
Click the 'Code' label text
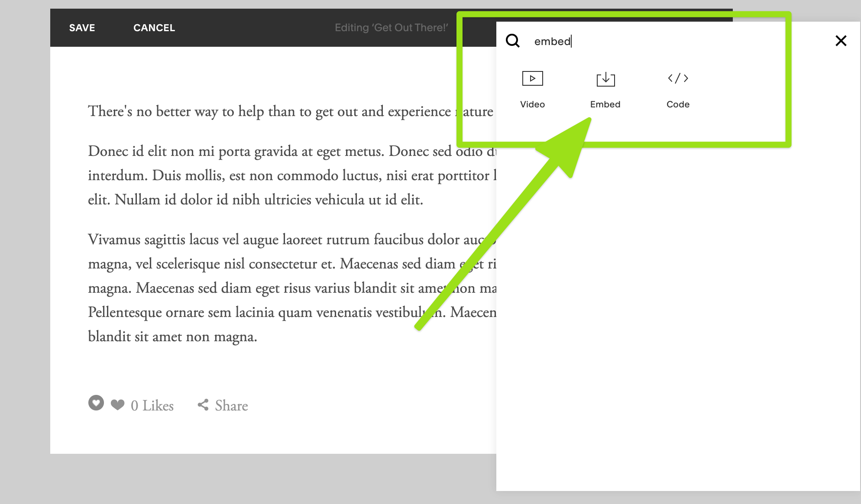(x=678, y=104)
